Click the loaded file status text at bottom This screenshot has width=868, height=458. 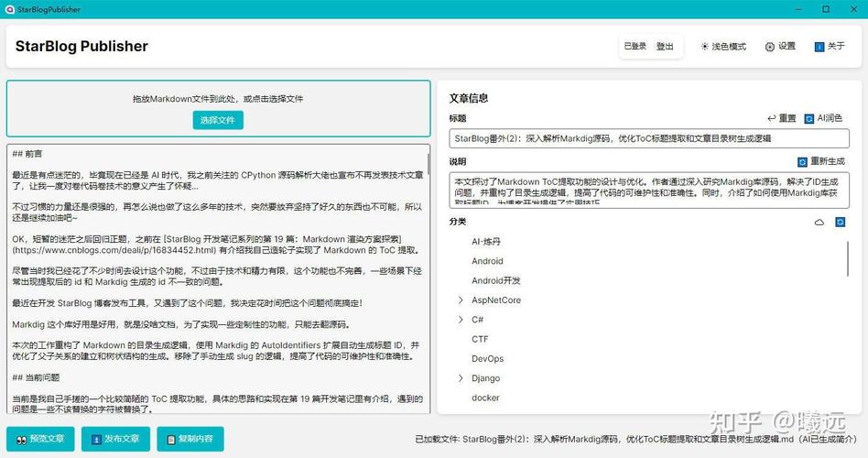click(x=635, y=439)
